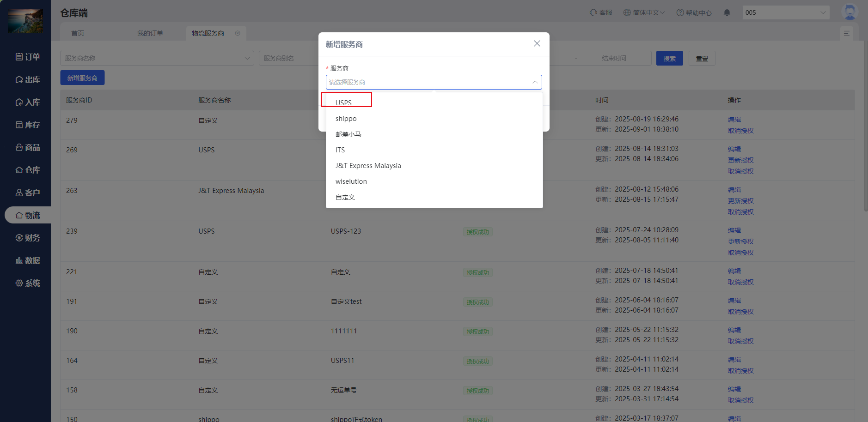868x422 pixels.
Task: Click the user avatar icon
Action: pos(850,12)
